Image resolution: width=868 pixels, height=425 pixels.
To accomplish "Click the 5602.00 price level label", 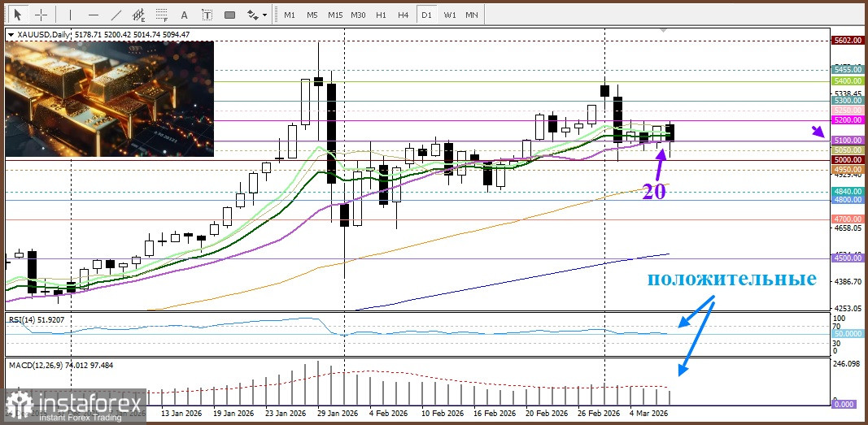I will 848,41.
